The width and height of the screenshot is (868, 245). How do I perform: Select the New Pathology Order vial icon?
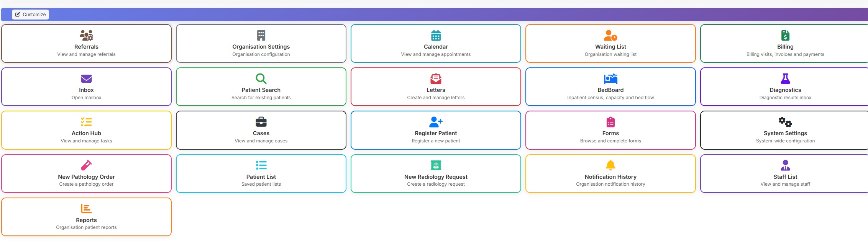click(x=86, y=165)
